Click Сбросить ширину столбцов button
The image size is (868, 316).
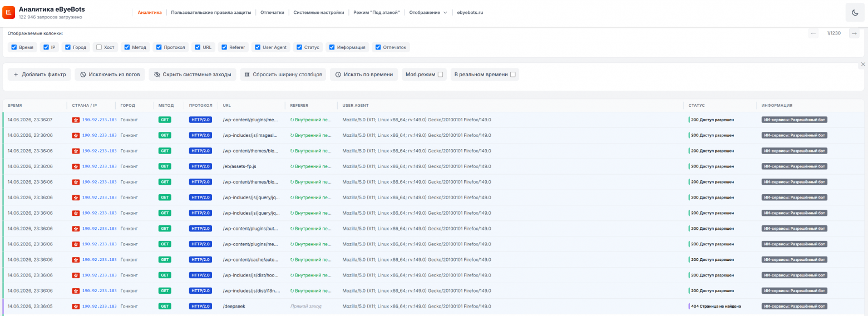pyautogui.click(x=283, y=75)
